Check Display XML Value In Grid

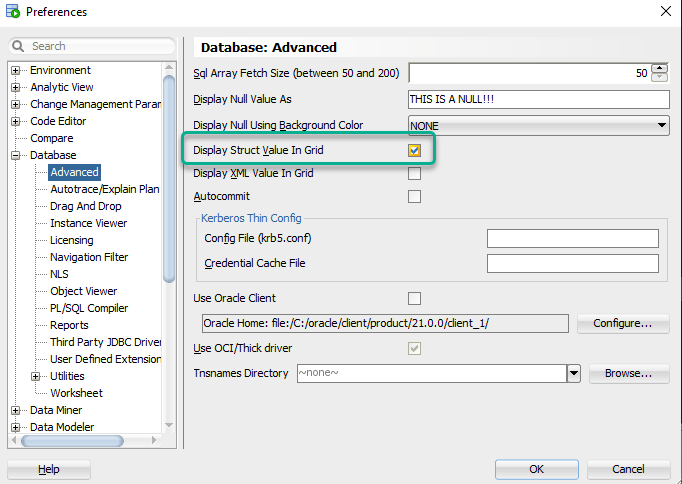tap(415, 174)
